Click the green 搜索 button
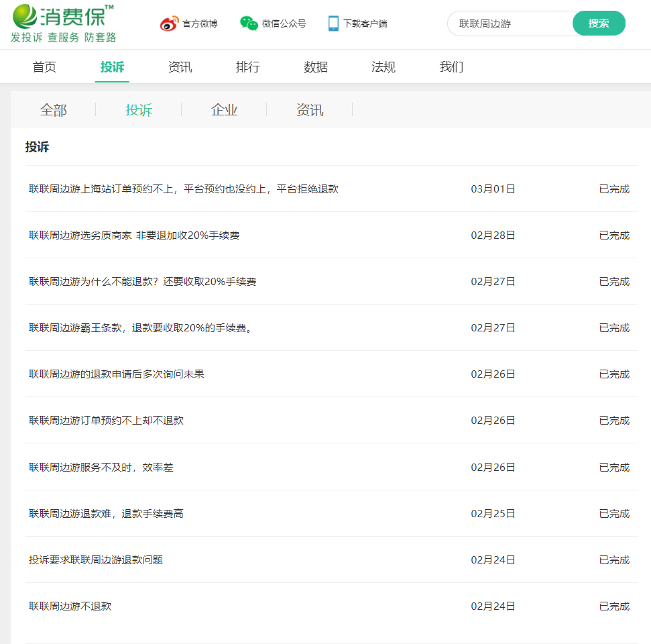The height and width of the screenshot is (644, 651). pos(599,23)
